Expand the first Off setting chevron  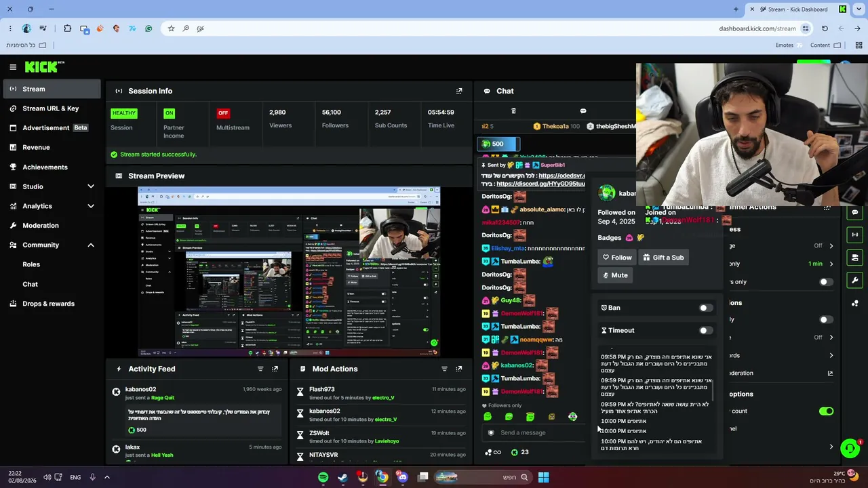[x=831, y=245]
